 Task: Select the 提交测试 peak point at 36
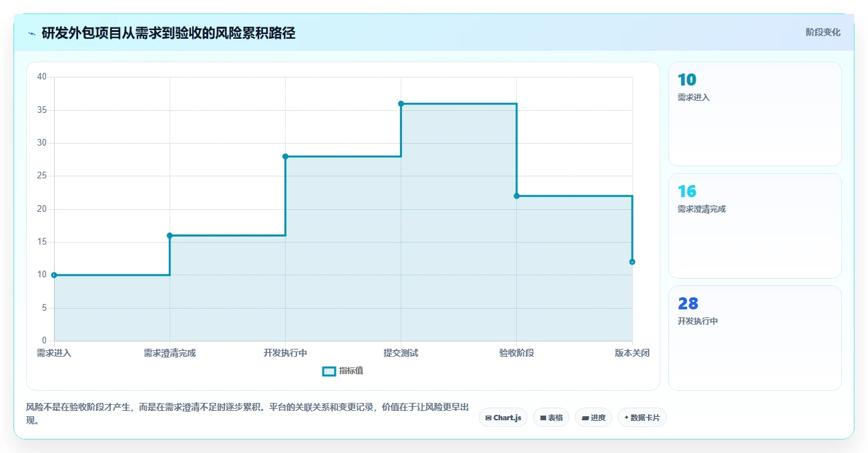[x=401, y=104]
